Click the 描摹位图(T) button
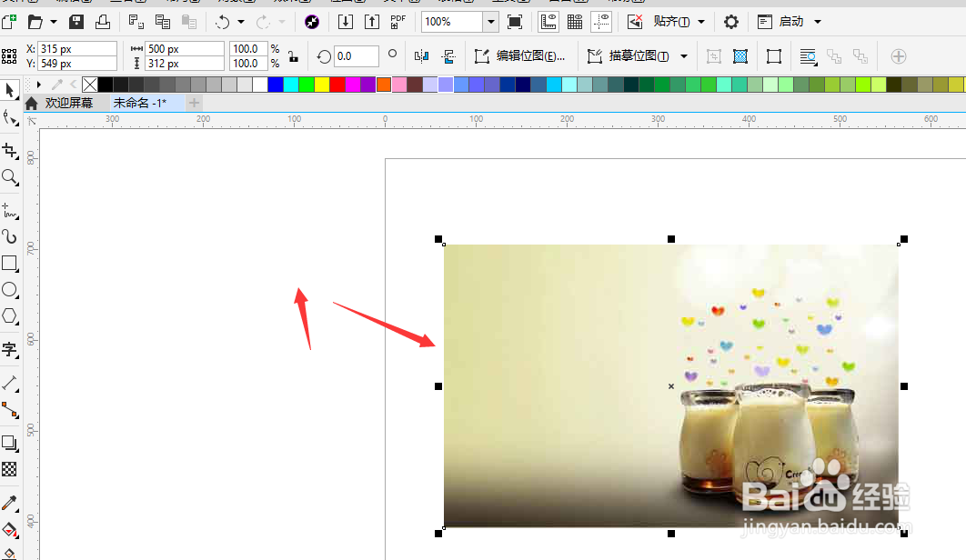Viewport: 966px width, 560px height. pos(629,56)
